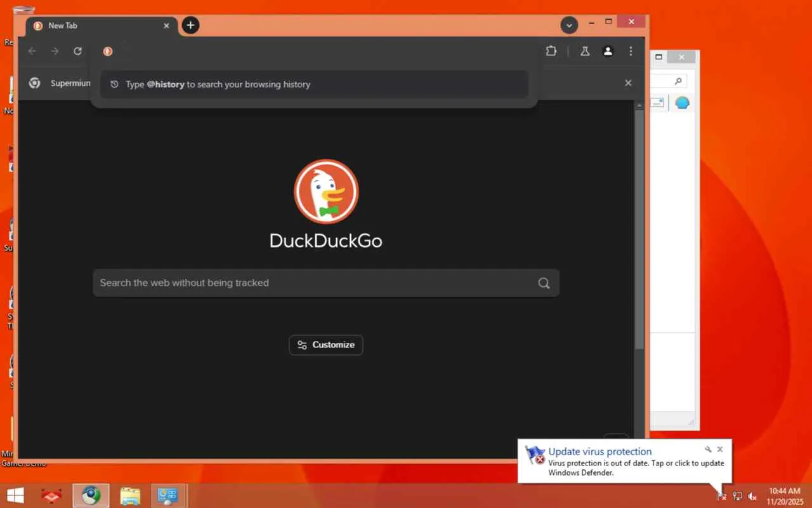Viewport: 812px width, 508px height.
Task: Click the DuckDuckGo icon in the address bar
Action: click(x=108, y=51)
